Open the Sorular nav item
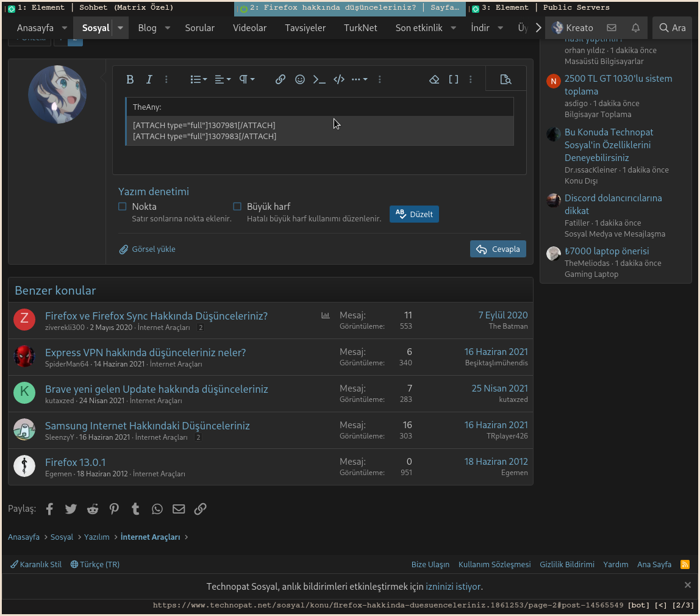The image size is (700, 616). [199, 27]
